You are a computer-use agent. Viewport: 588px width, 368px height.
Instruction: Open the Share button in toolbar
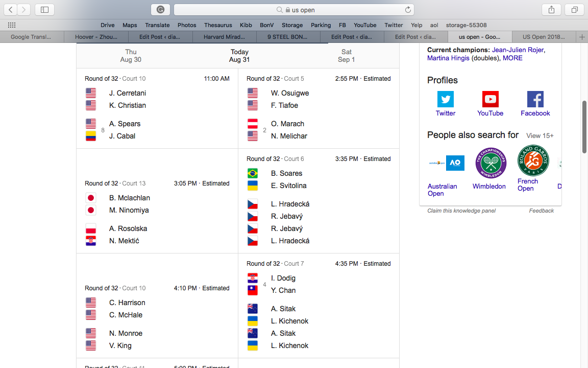point(551,10)
